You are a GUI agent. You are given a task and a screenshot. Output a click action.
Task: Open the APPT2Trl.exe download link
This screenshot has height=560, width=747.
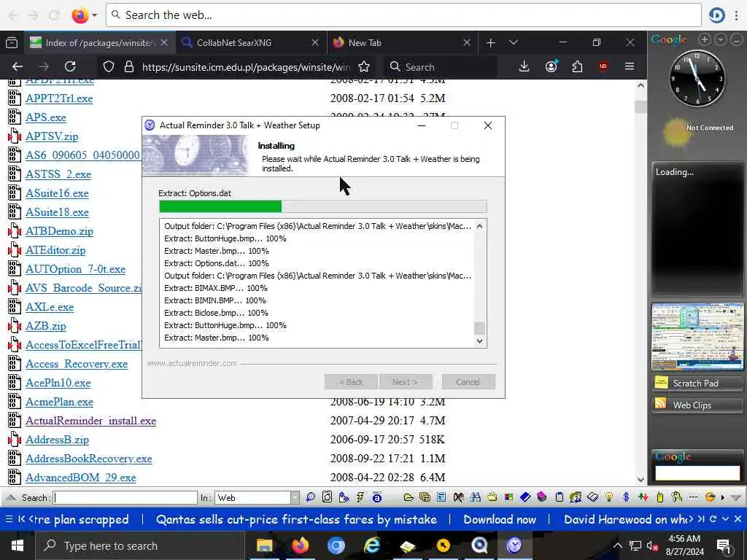(59, 98)
